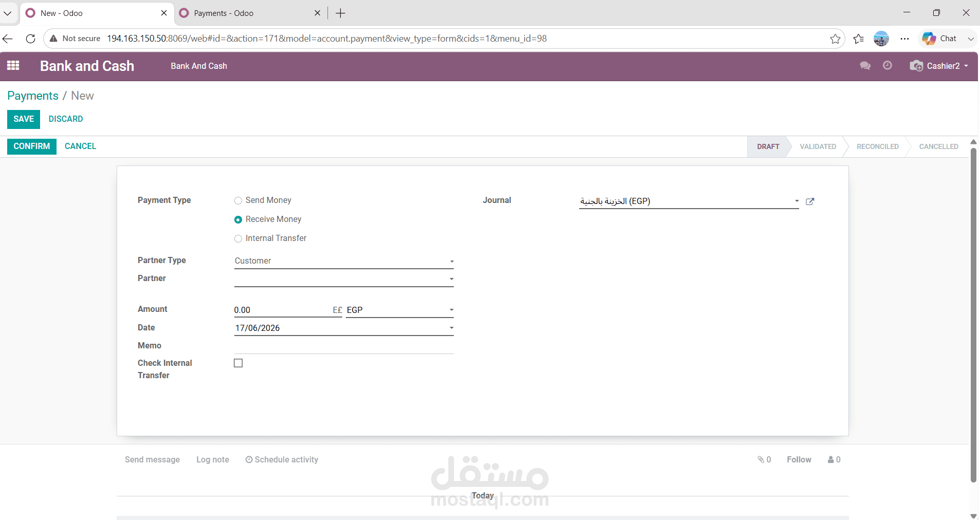Screen dimensions: 980x520
Task: Reload the page with the refresh icon
Action: [30, 39]
